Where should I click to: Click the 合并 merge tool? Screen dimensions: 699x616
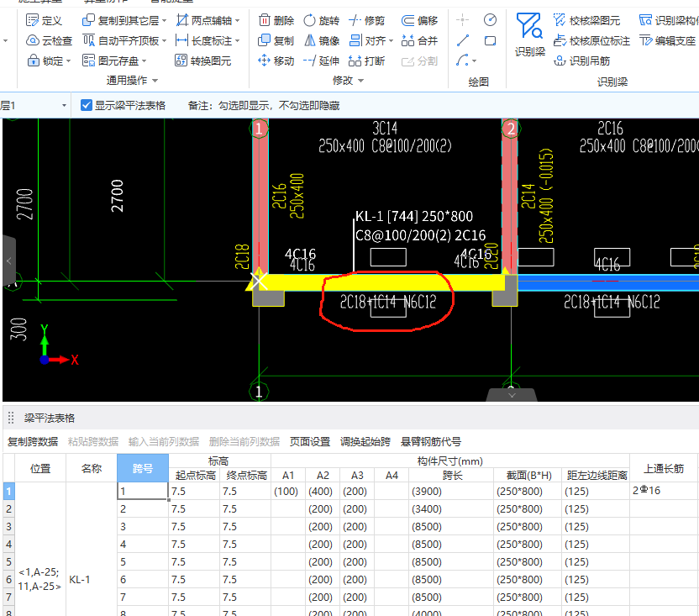(x=419, y=40)
